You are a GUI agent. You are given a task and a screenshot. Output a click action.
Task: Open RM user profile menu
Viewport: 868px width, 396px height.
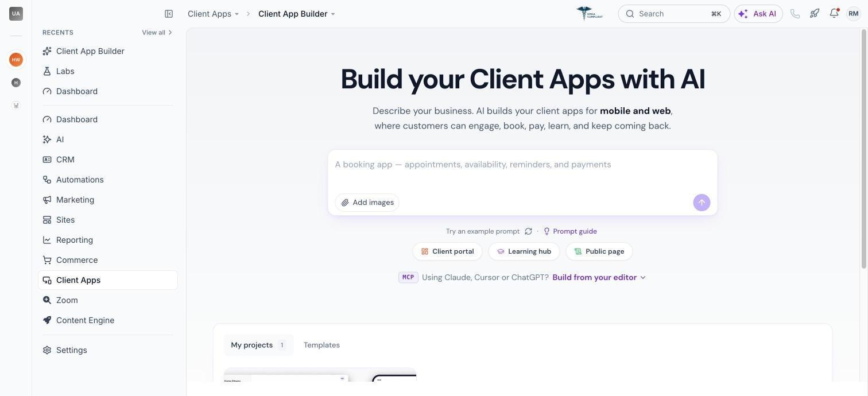pyautogui.click(x=854, y=14)
